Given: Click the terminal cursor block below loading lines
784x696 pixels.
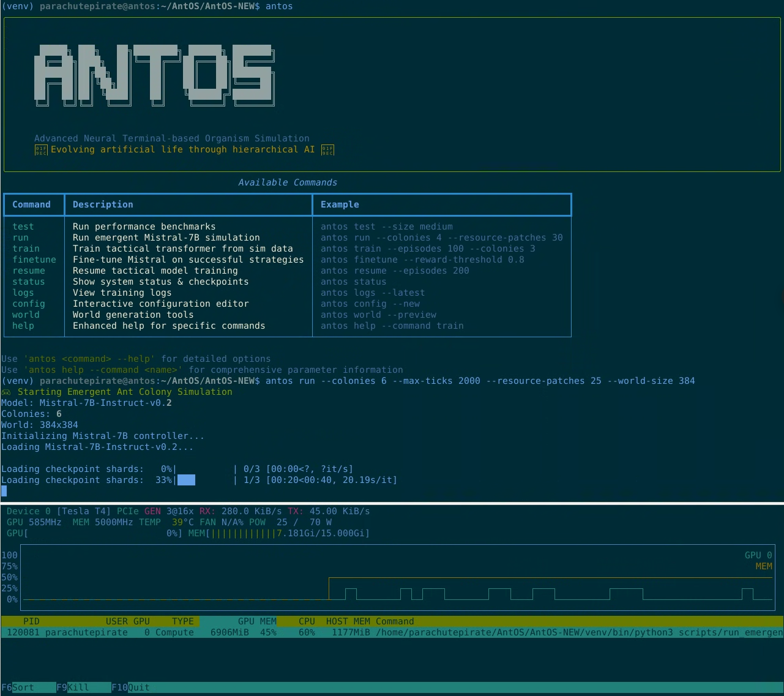Looking at the screenshot, I should pos(4,491).
